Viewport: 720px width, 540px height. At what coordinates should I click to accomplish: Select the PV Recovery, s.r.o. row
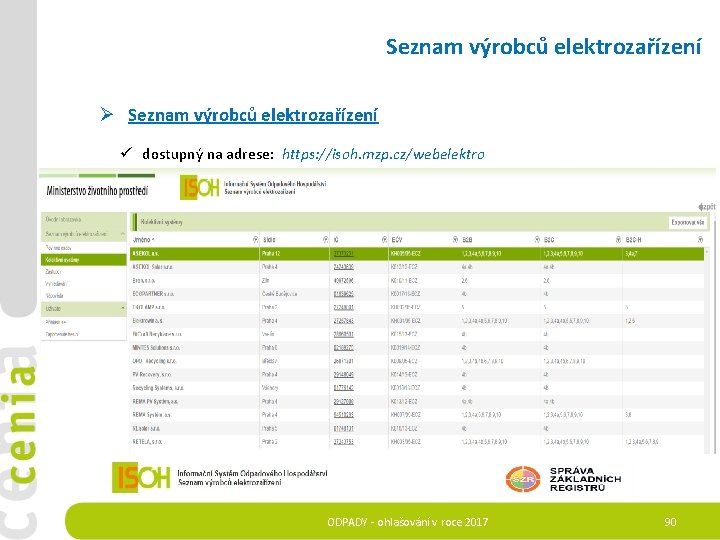(417, 375)
